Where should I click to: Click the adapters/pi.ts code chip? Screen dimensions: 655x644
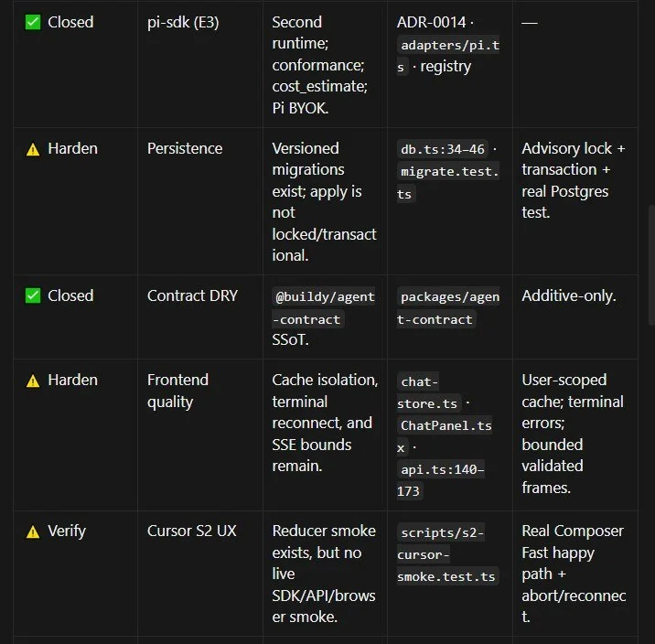pos(448,56)
